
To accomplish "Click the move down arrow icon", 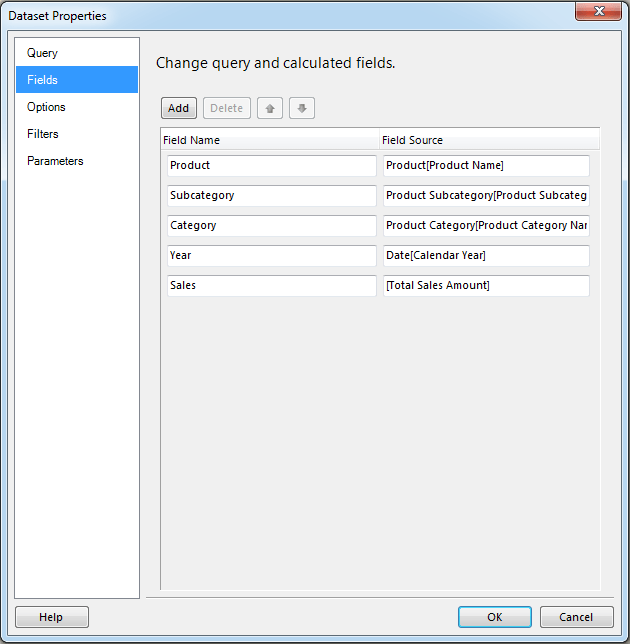I will click(302, 108).
